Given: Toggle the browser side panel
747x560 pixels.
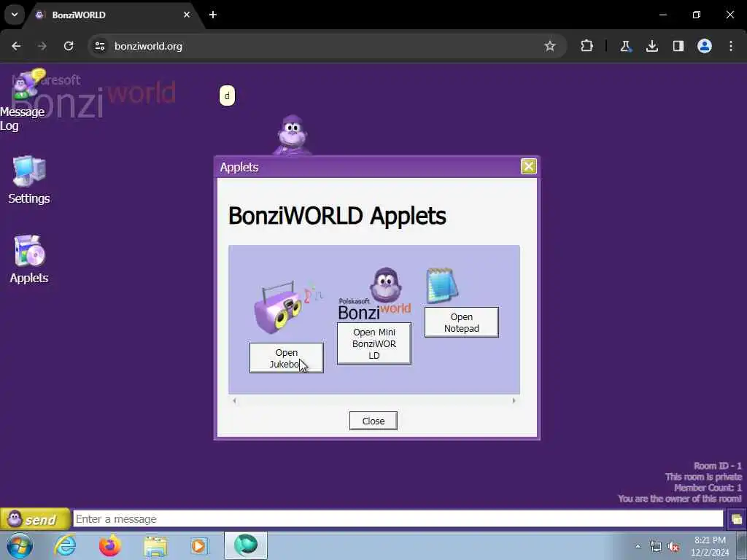Looking at the screenshot, I should (x=678, y=46).
